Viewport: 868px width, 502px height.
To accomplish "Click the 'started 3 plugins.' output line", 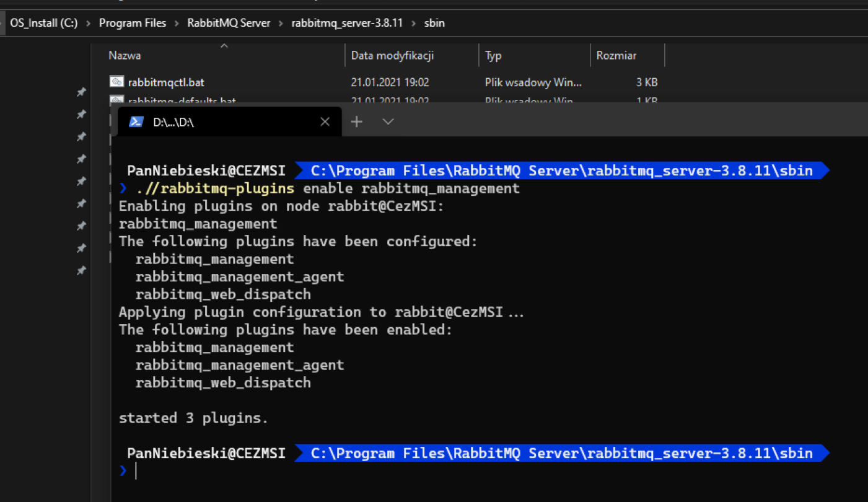I will click(x=193, y=418).
